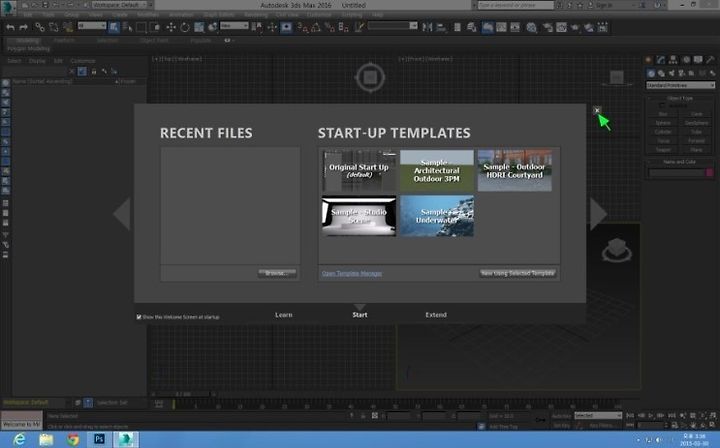Open the Material Editor from toolbar
Image resolution: width=720 pixels, height=448 pixels.
point(531,28)
